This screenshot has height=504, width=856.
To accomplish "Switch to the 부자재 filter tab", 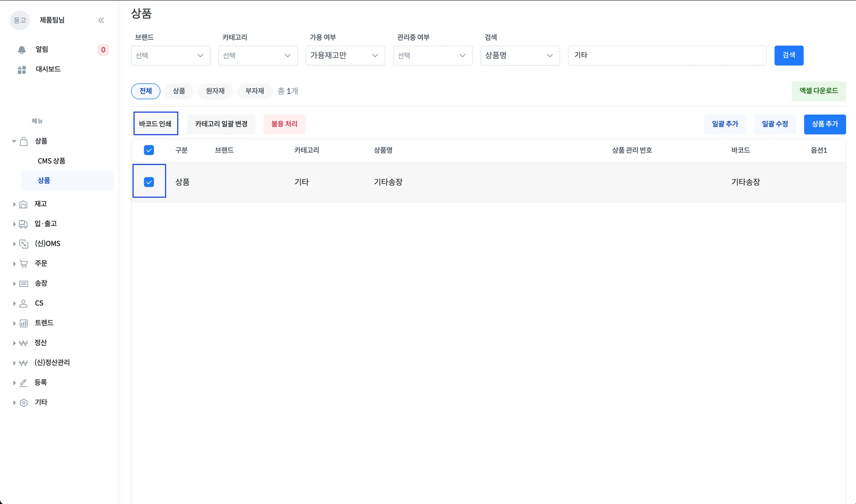I will coord(255,91).
